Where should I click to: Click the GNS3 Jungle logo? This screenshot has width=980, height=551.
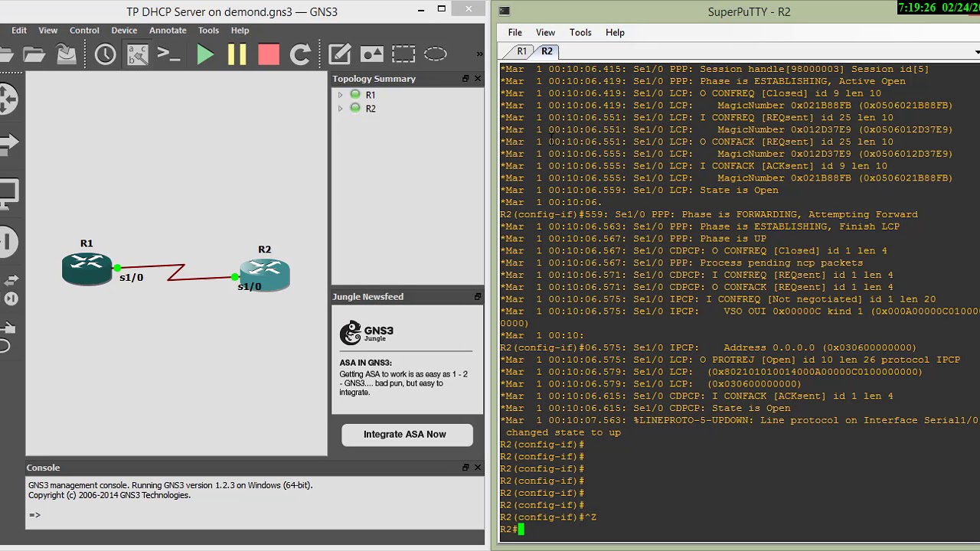click(367, 333)
